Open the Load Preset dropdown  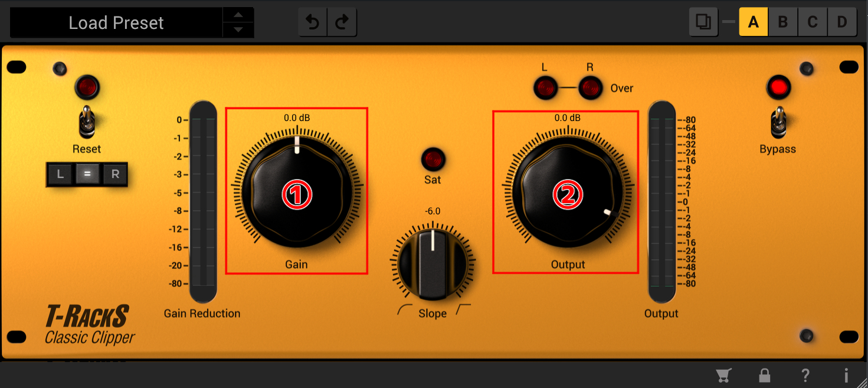[116, 23]
